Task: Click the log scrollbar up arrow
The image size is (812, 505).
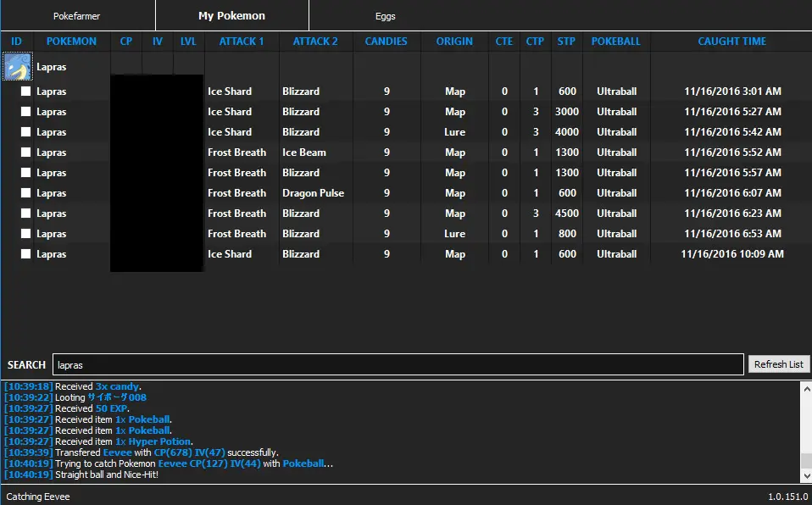Action: tap(805, 387)
